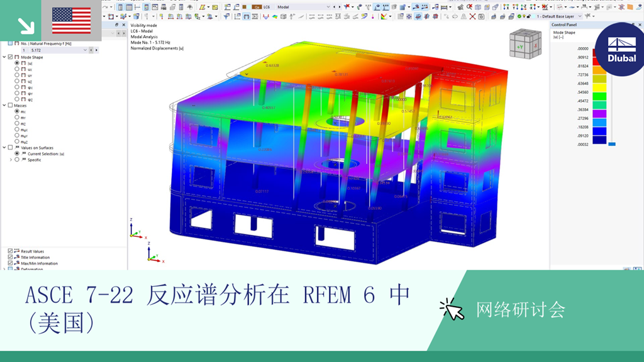Uncheck the Title Information checkbox

[x=10, y=257]
